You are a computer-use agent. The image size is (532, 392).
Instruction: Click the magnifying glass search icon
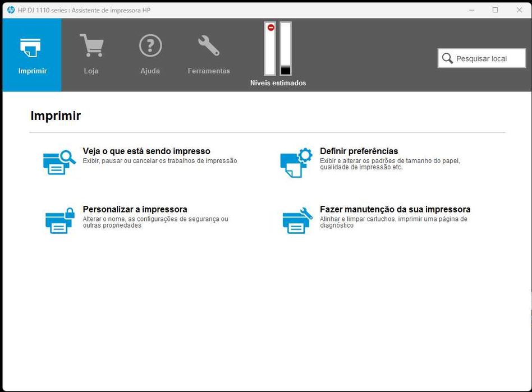pyautogui.click(x=447, y=58)
